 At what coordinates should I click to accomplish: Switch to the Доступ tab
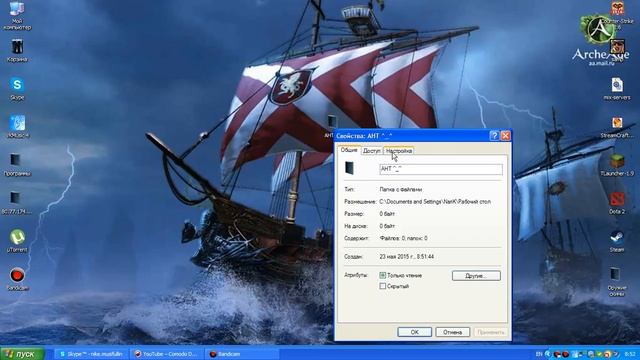point(371,151)
